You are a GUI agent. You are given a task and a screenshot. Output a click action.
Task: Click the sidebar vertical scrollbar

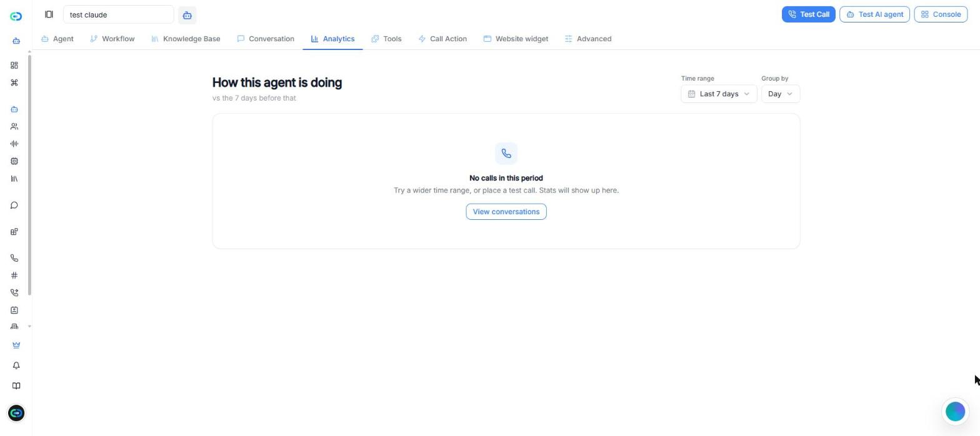click(x=29, y=175)
